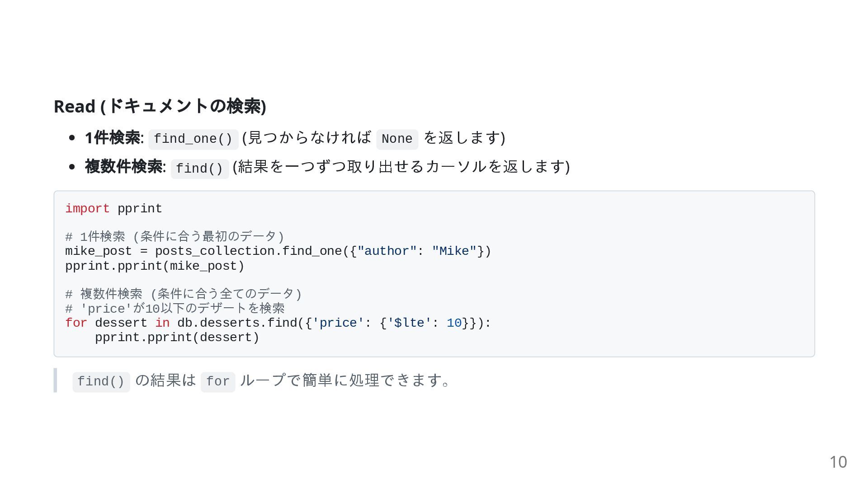Click the comment # 1件検索 line
The image size is (868, 488).
click(175, 237)
